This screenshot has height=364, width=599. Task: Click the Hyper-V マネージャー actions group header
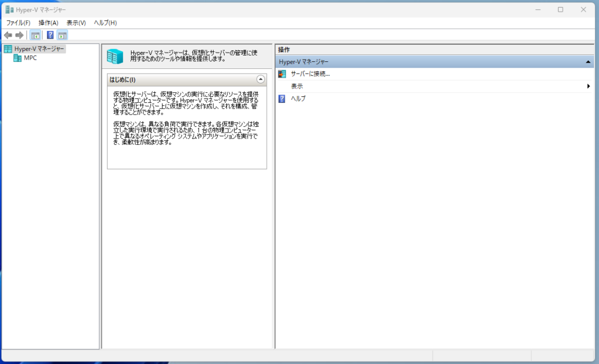[435, 62]
